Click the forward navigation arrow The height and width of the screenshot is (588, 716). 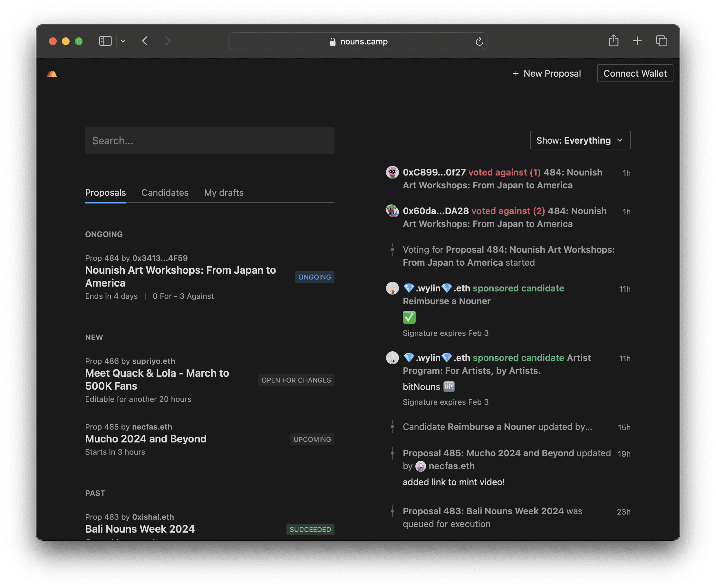[167, 41]
